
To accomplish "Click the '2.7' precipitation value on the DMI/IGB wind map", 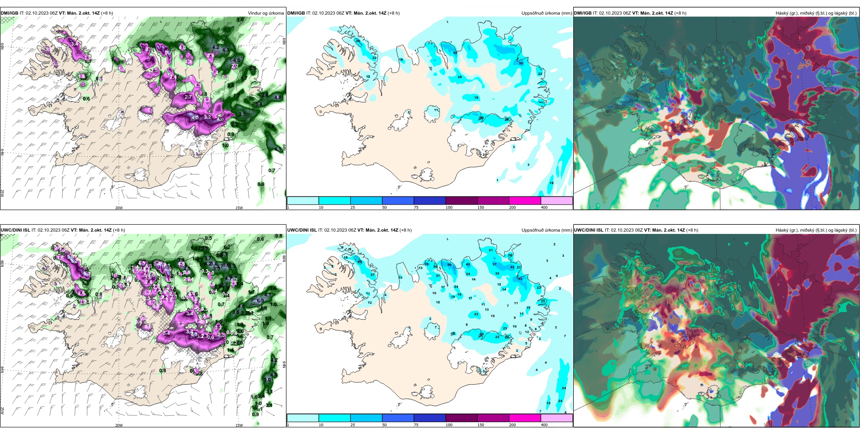I will click(x=188, y=97).
